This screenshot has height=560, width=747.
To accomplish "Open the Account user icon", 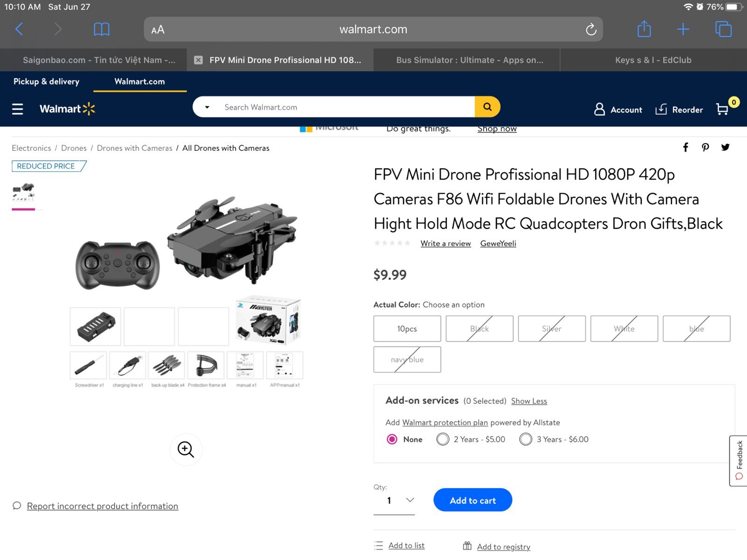I will 599,109.
